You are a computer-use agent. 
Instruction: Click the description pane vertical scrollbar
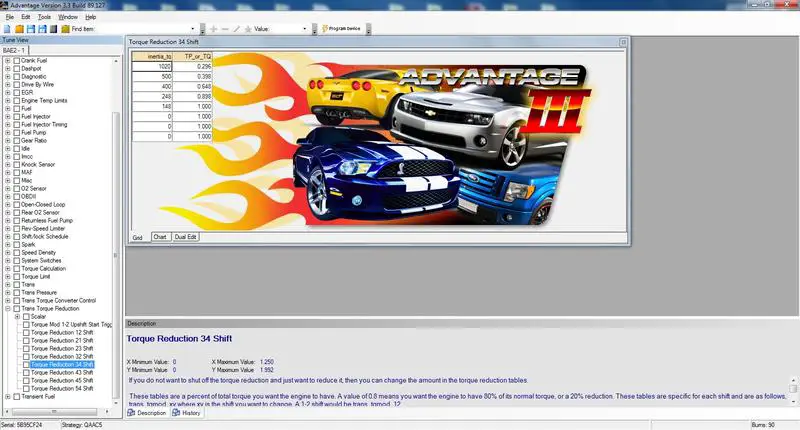pyautogui.click(x=793, y=391)
